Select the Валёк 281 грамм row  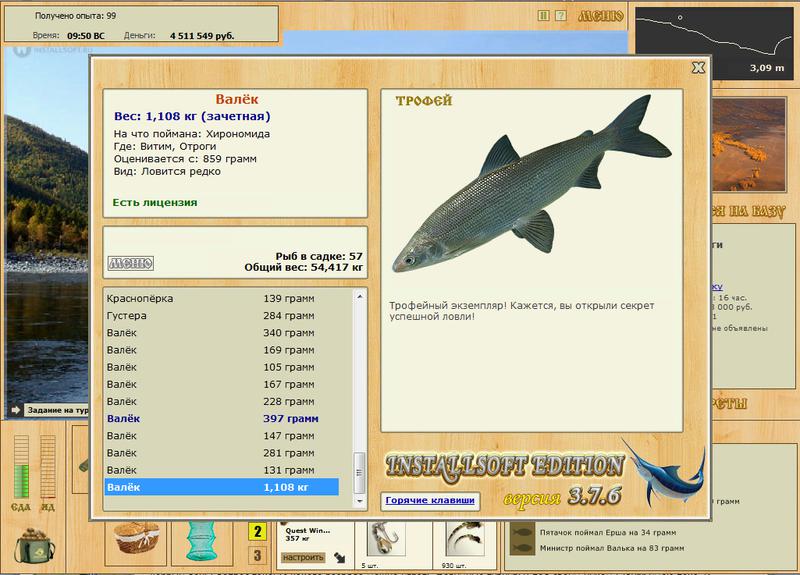coord(221,453)
